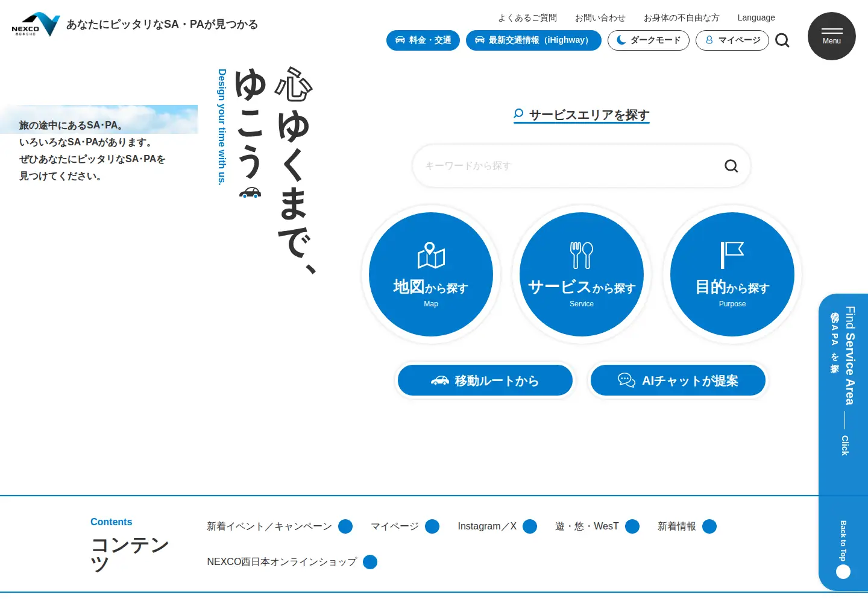Open お身体の不自由な方 accessibility link

[681, 17]
